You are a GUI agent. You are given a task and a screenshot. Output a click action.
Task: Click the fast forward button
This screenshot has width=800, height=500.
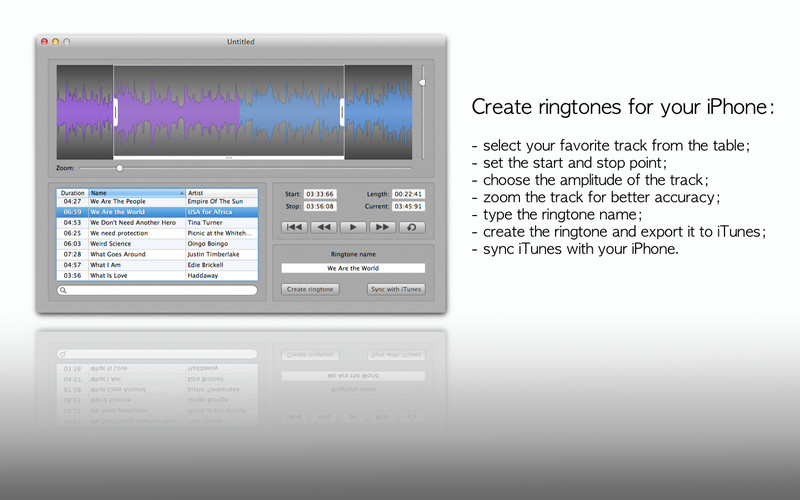coord(382,227)
